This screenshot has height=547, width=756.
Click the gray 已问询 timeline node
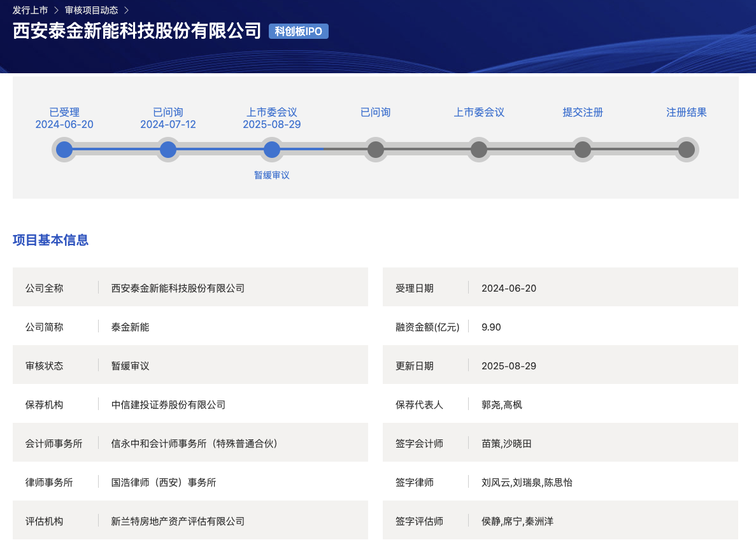[x=376, y=150]
